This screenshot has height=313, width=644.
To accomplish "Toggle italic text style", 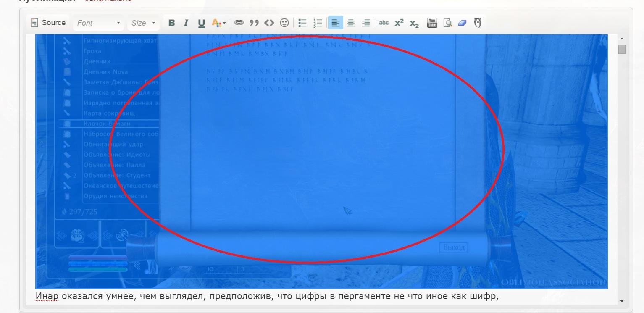I will tap(186, 23).
